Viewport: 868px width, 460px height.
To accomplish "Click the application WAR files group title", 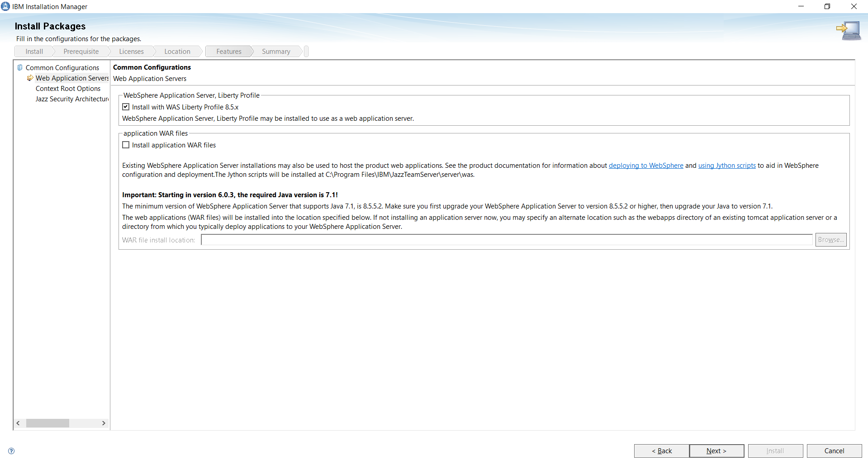I will 156,133.
